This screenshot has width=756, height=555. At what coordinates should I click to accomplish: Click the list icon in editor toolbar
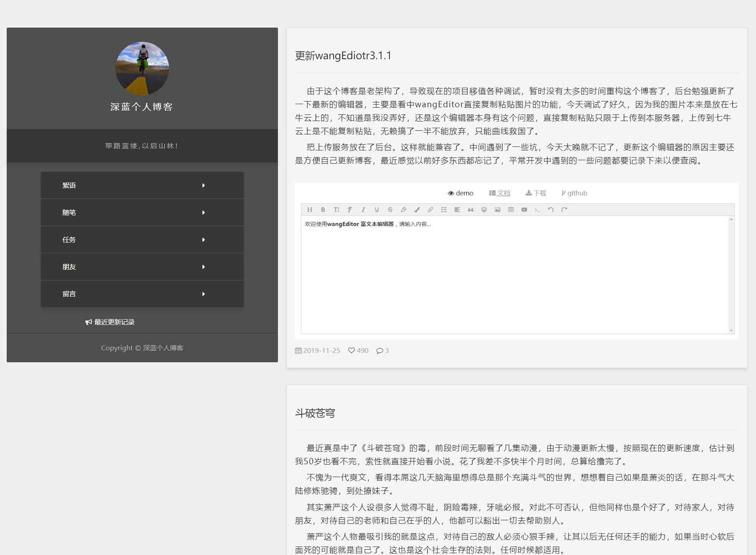[x=444, y=210]
